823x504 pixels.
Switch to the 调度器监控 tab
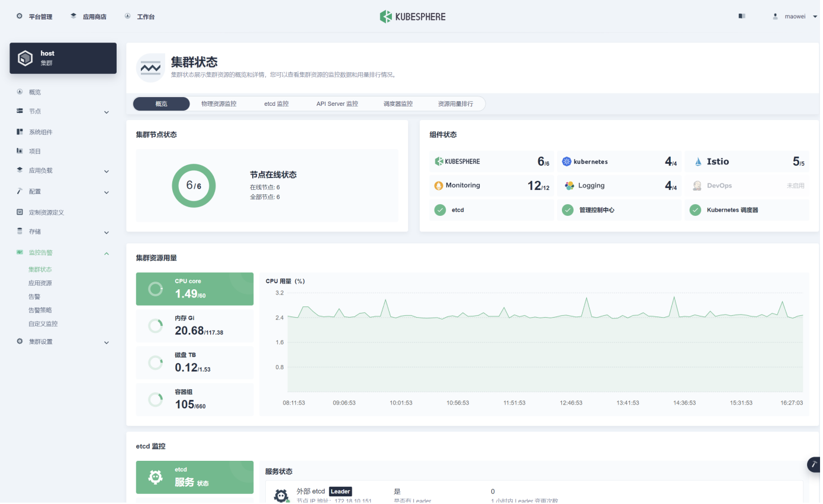(398, 104)
